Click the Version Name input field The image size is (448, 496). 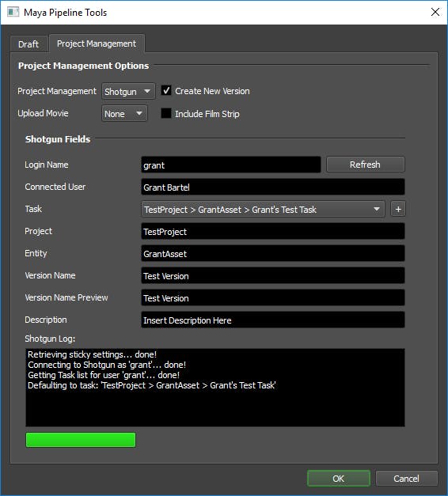273,275
